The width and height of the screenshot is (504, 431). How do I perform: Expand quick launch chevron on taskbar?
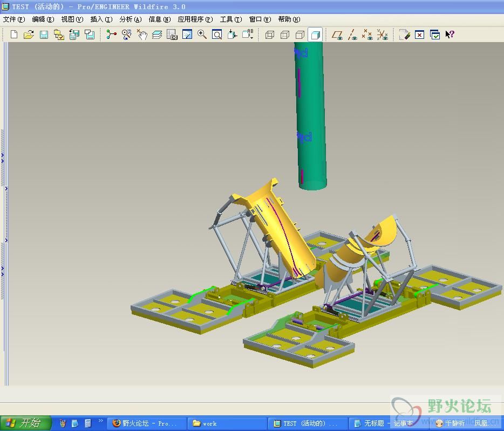[100, 421]
